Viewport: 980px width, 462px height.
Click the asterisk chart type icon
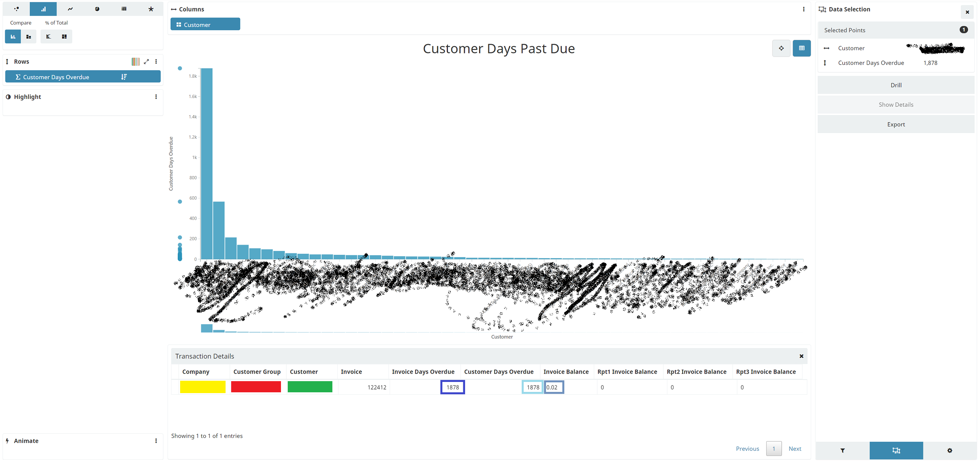point(151,9)
